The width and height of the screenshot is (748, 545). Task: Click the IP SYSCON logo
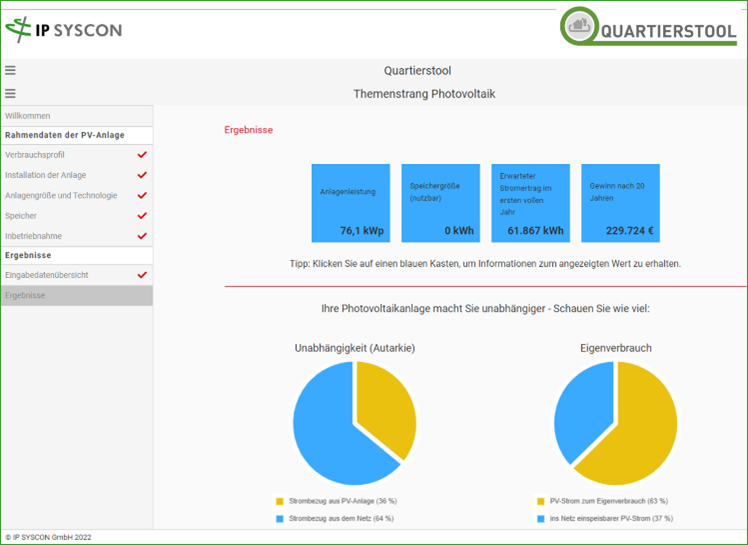63,29
